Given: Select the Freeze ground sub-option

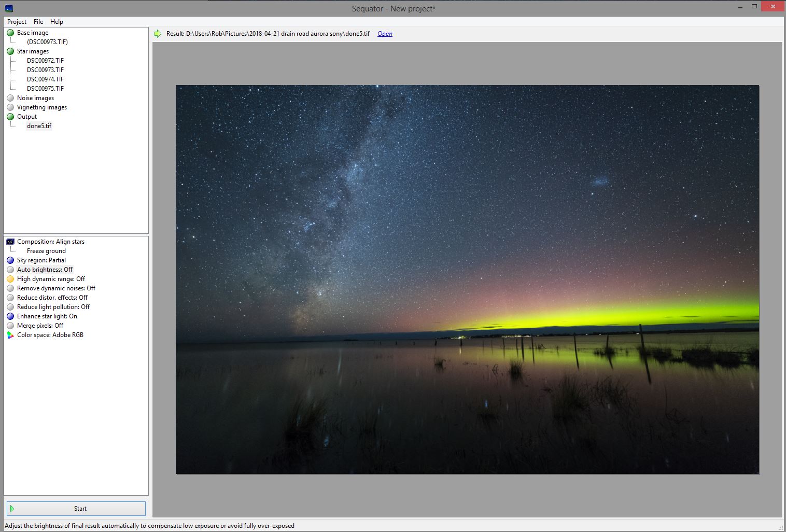Looking at the screenshot, I should tap(46, 251).
